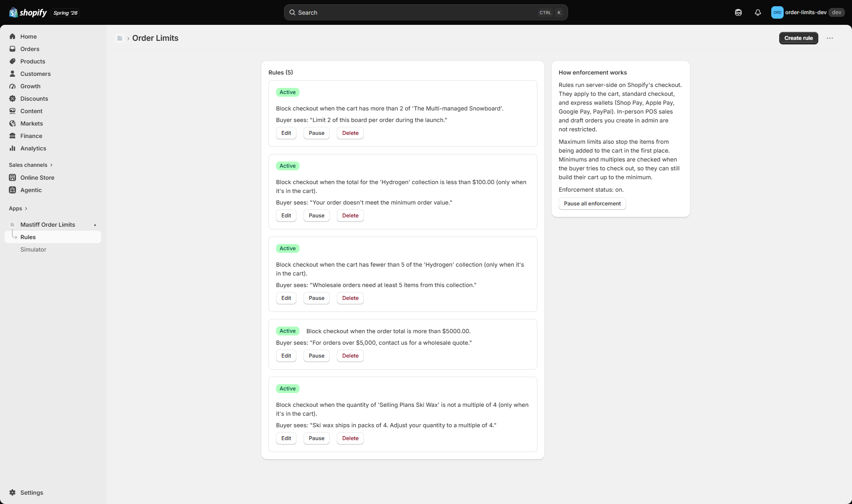The image size is (852, 504).
Task: Click the order-limits-dev store avatar
Action: (777, 12)
